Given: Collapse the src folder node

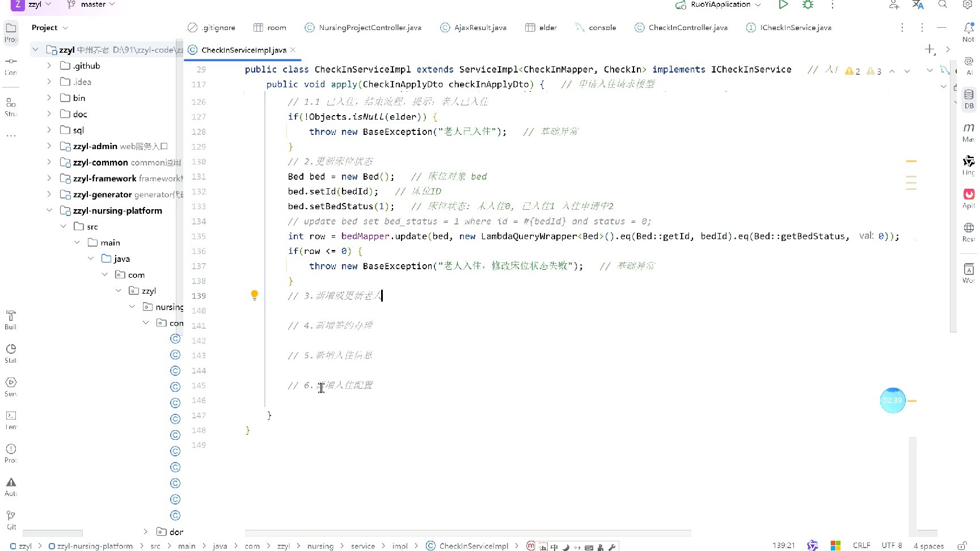Looking at the screenshot, I should pos(63,226).
